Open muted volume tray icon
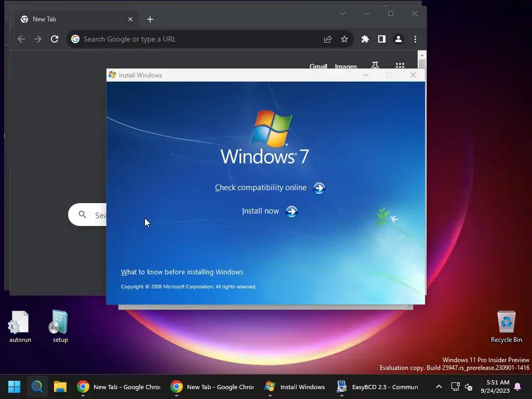The width and height of the screenshot is (532, 399). (469, 387)
